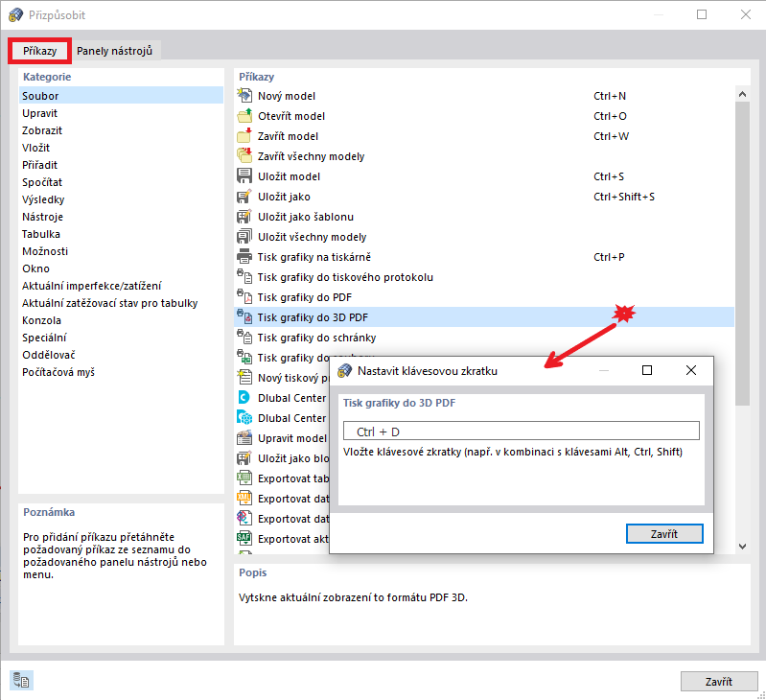Click the Tisk grafiky do PDF icon
The height and width of the screenshot is (700, 766).
244,297
